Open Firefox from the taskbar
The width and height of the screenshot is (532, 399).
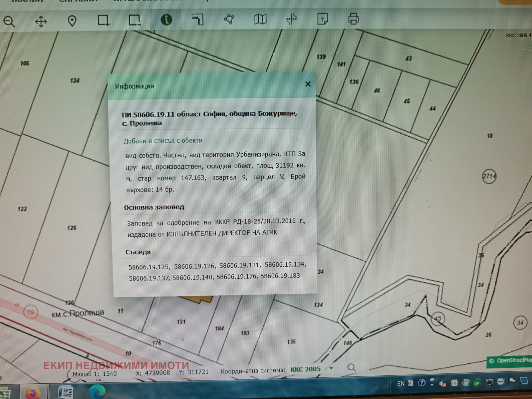33,393
